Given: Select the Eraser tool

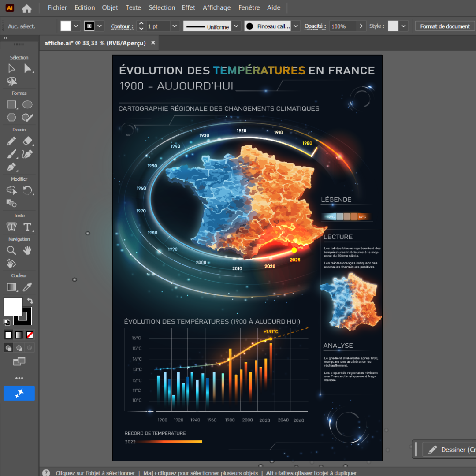Looking at the screenshot, I should coord(27,141).
